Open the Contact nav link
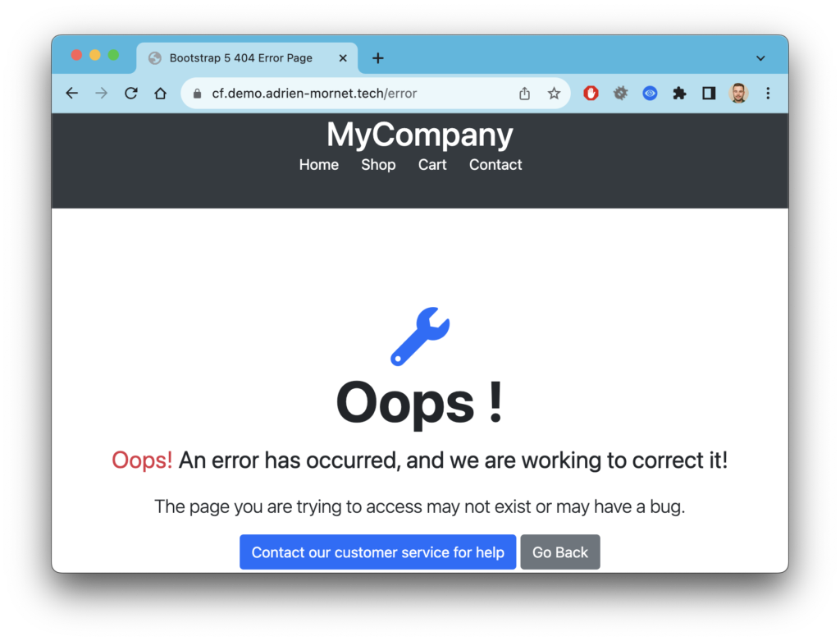This screenshot has height=641, width=840. pyautogui.click(x=495, y=164)
